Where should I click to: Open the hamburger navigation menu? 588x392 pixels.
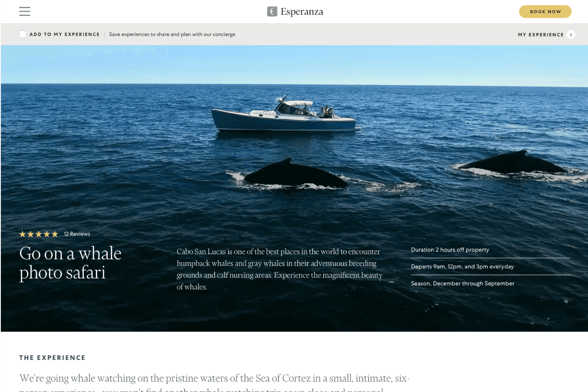(25, 11)
